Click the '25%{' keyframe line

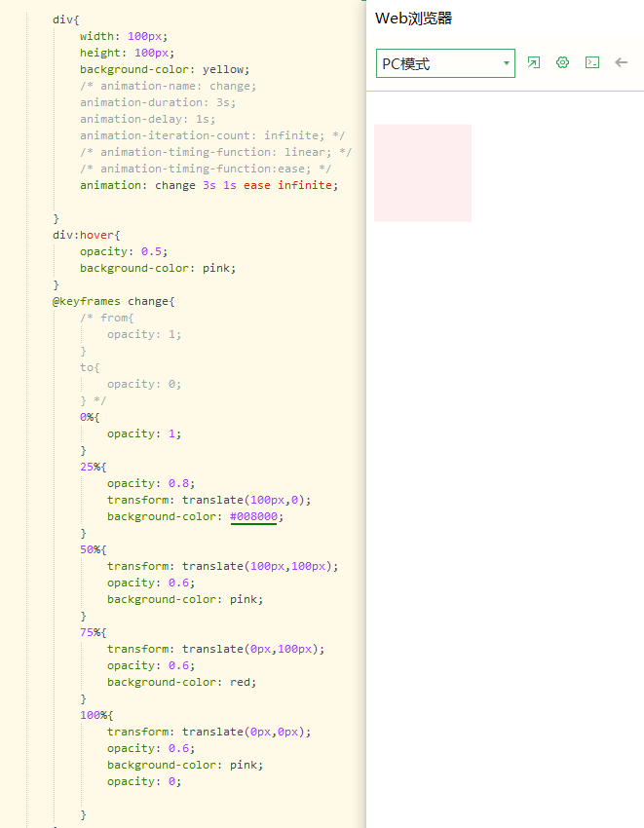[93, 467]
